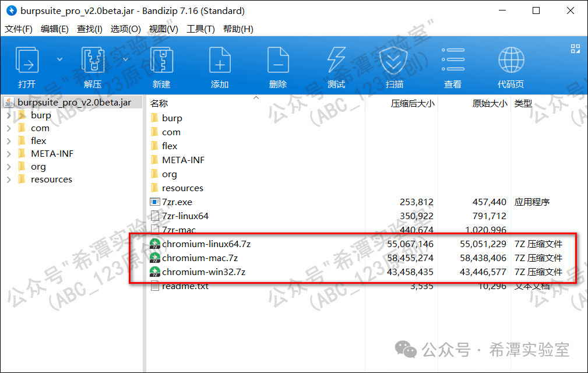Click chromium-mac.7z archive icon

[155, 258]
